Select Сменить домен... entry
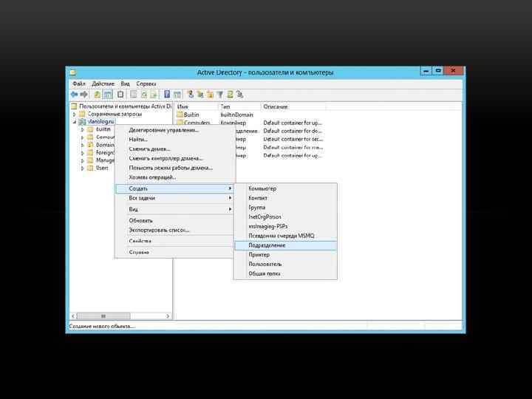This screenshot has height=399, width=532. coord(174,149)
